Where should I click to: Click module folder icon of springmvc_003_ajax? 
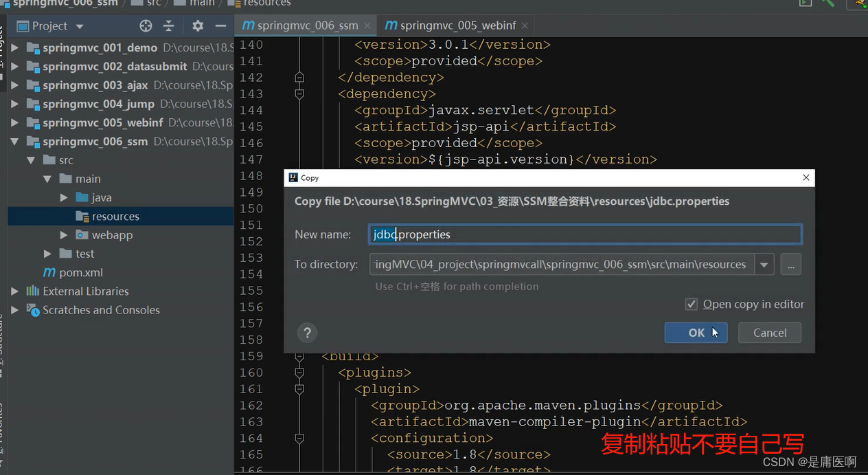(x=33, y=85)
